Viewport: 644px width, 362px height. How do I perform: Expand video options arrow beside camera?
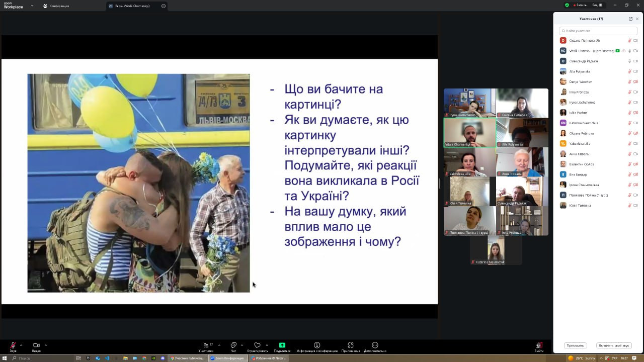click(46, 345)
